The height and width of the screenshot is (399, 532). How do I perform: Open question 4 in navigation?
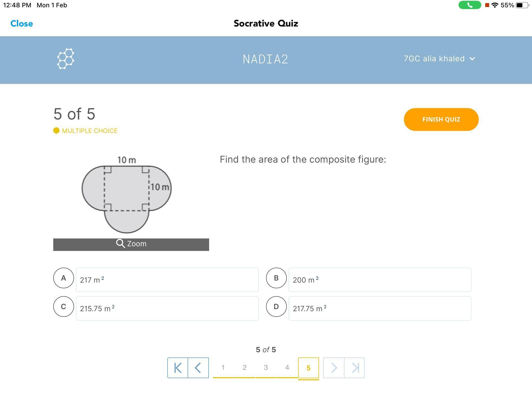point(287,368)
